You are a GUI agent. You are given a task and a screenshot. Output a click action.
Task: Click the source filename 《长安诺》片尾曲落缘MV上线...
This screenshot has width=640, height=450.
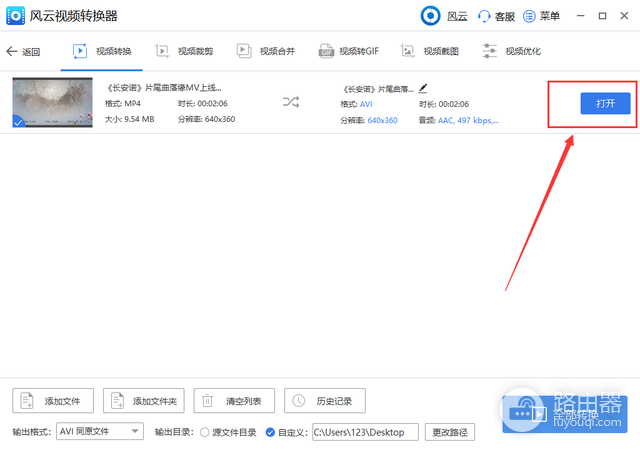click(163, 88)
